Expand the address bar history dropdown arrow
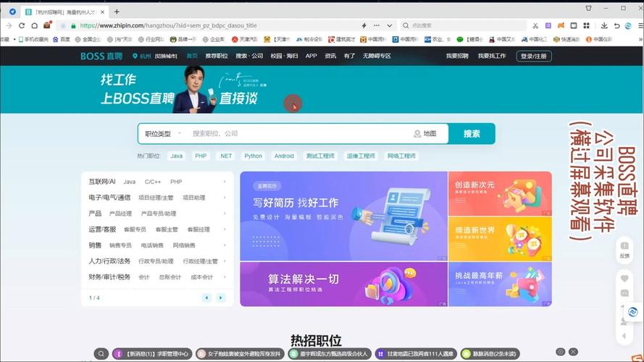This screenshot has width=644, height=362. click(x=389, y=25)
